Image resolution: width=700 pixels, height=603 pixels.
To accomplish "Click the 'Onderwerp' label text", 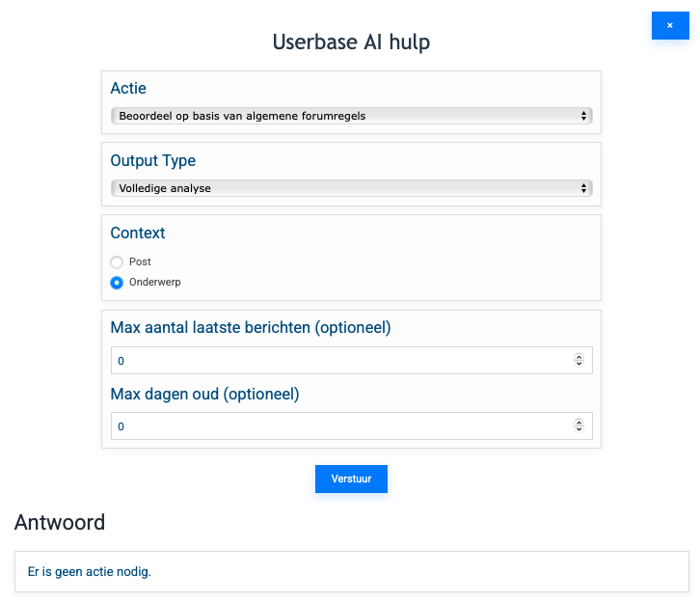I will click(x=154, y=283).
